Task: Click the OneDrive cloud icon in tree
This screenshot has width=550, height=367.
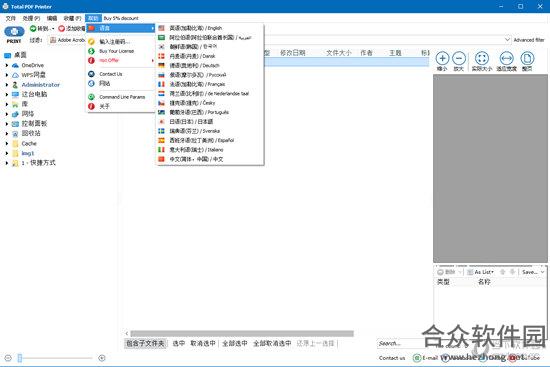Action: click(x=15, y=65)
